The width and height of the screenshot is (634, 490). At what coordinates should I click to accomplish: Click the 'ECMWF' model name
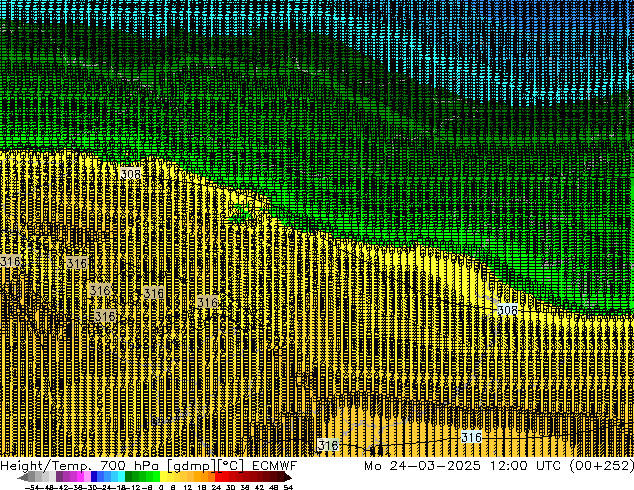(275, 466)
